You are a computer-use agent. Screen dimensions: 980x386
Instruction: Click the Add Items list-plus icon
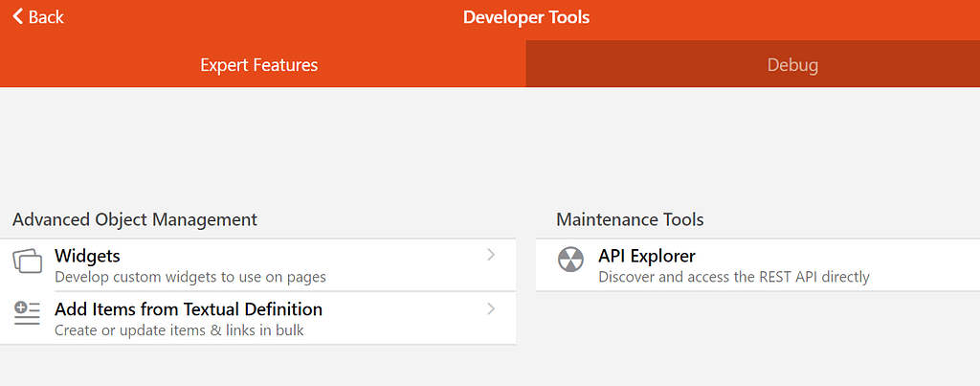click(x=27, y=313)
